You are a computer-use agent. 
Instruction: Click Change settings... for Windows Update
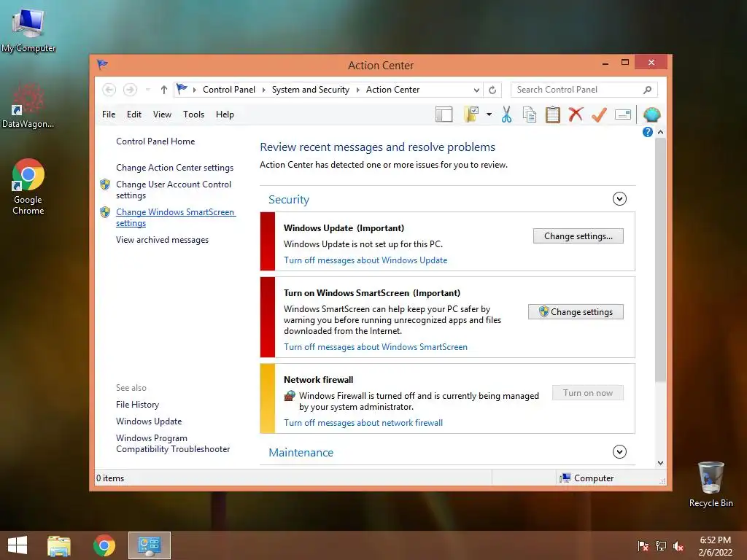pos(578,236)
